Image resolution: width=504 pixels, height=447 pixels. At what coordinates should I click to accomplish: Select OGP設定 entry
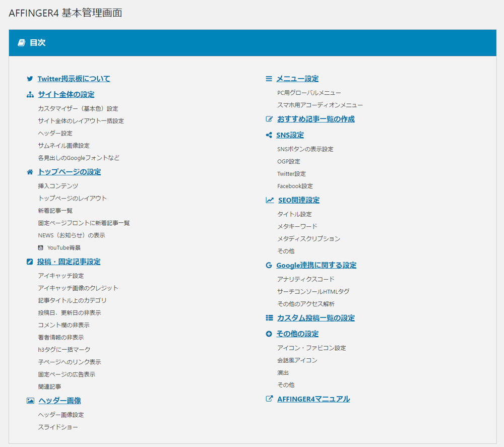pos(289,161)
